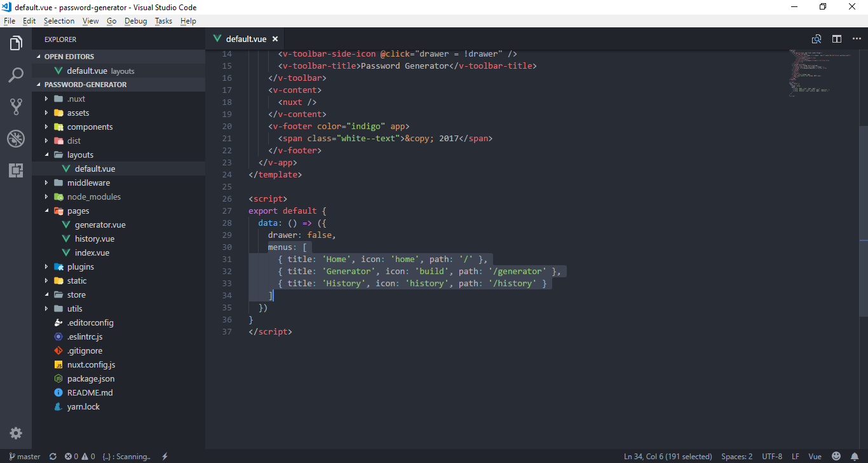Viewport: 868px width, 463px height.
Task: Open the Extensions view
Action: tap(16, 170)
